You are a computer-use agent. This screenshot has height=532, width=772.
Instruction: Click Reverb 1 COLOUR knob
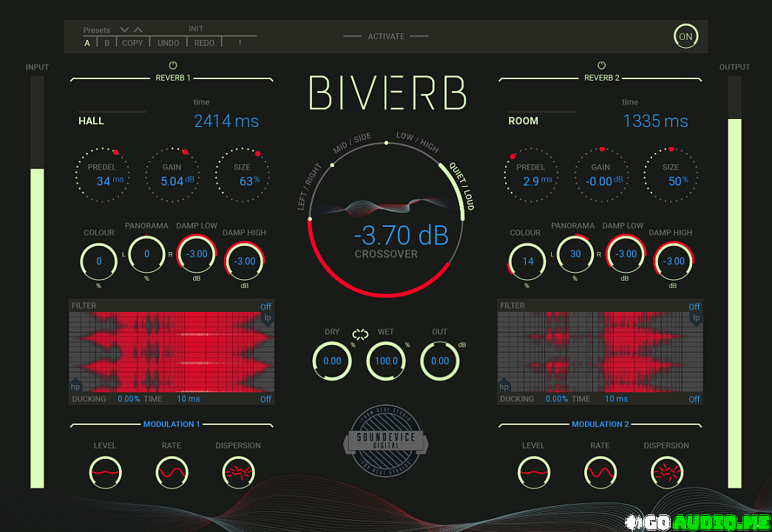pos(99,262)
